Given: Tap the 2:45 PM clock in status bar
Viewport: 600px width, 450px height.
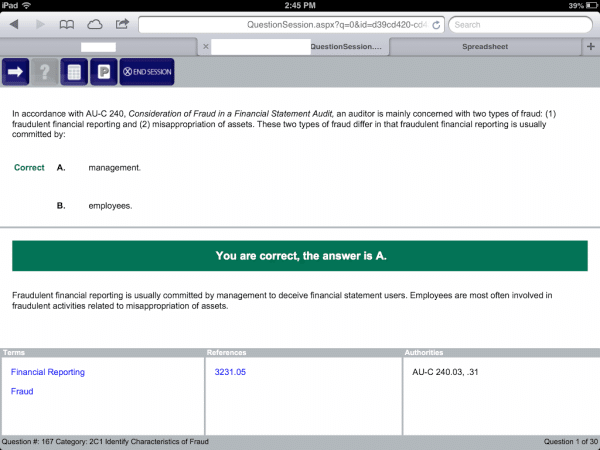Looking at the screenshot, I should click(x=300, y=5).
